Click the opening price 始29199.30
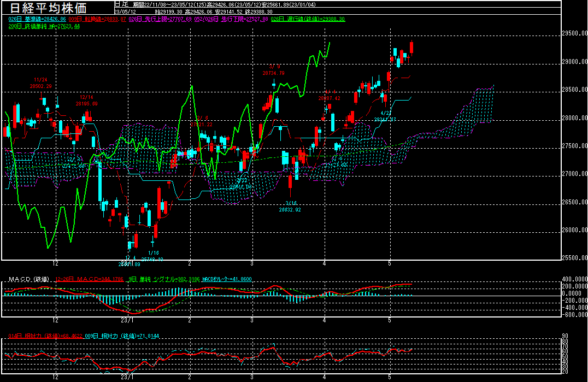The width and height of the screenshot is (588, 382). pyautogui.click(x=169, y=11)
